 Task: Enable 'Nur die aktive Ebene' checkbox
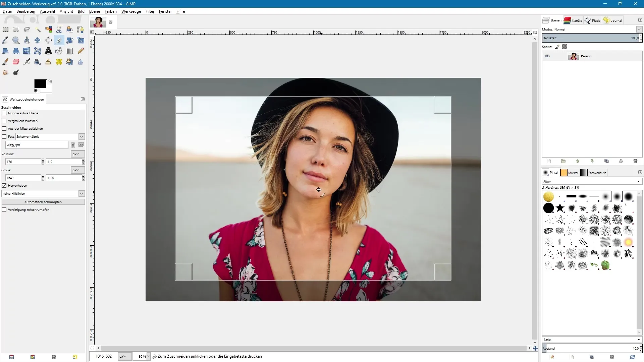pos(4,113)
